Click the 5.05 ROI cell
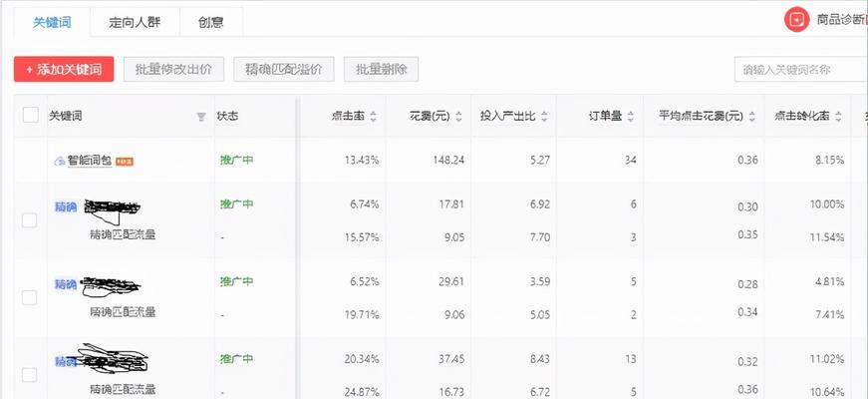Viewport: 868px width, 399px height. [x=540, y=315]
